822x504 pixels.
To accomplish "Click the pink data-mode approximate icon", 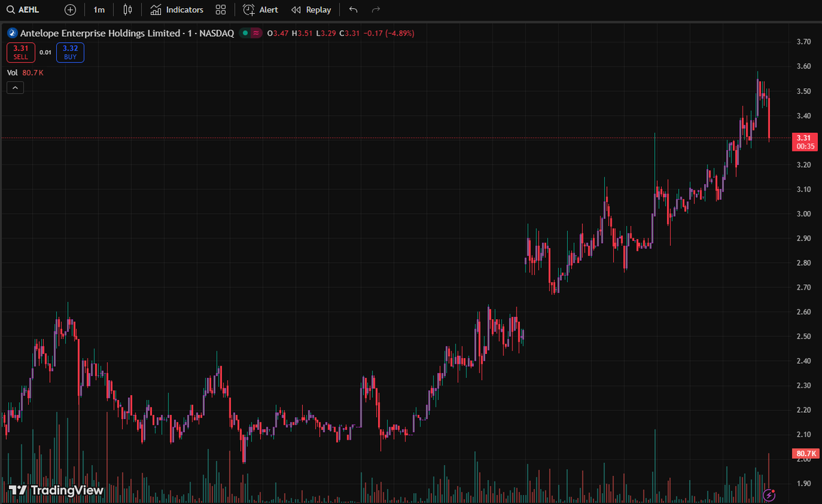I will 257,33.
